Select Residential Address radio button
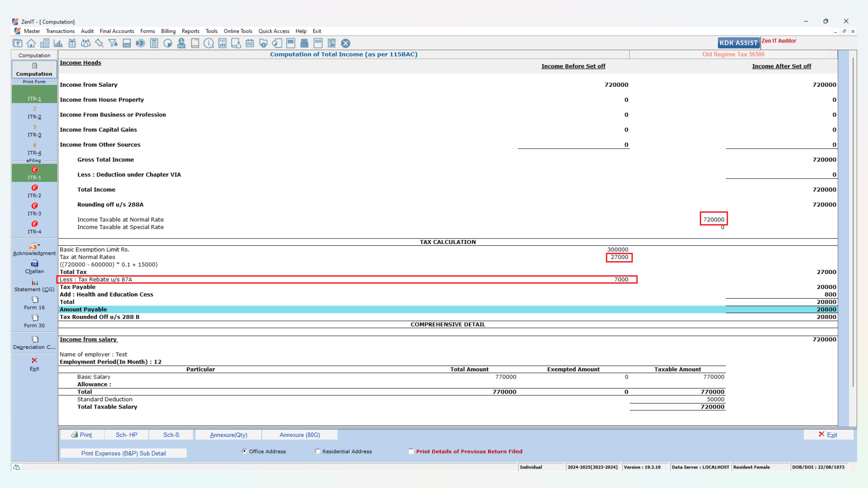868x488 pixels. coord(318,451)
